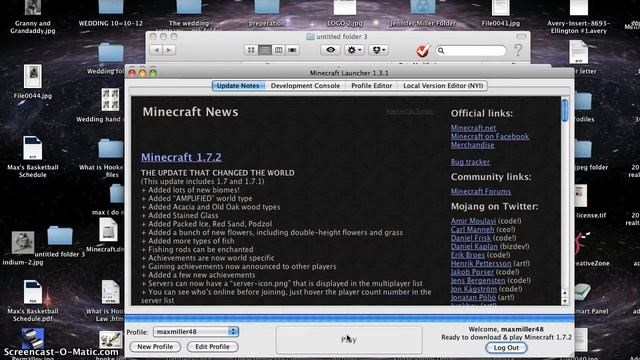This screenshot has height=360, width=640.
Task: Select the indium-2.jpg desktop thumbnail
Action: [23, 243]
